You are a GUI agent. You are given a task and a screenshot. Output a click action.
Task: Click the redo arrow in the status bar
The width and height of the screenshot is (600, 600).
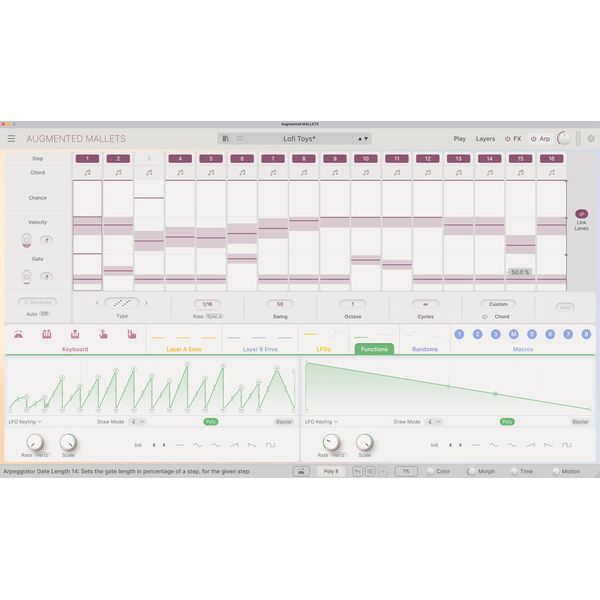[382, 471]
